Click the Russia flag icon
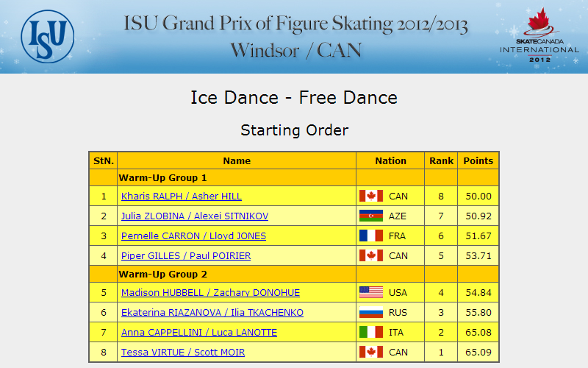This screenshot has width=588, height=368. pos(371,312)
